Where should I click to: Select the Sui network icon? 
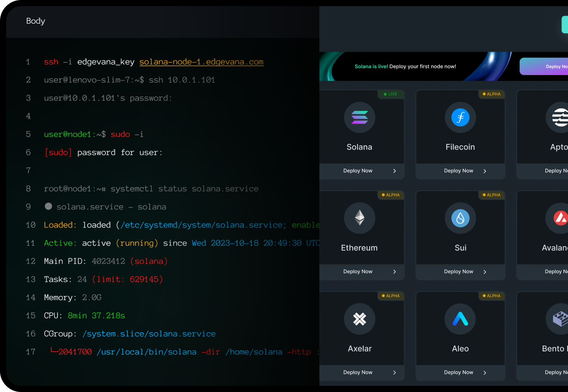pyautogui.click(x=460, y=218)
